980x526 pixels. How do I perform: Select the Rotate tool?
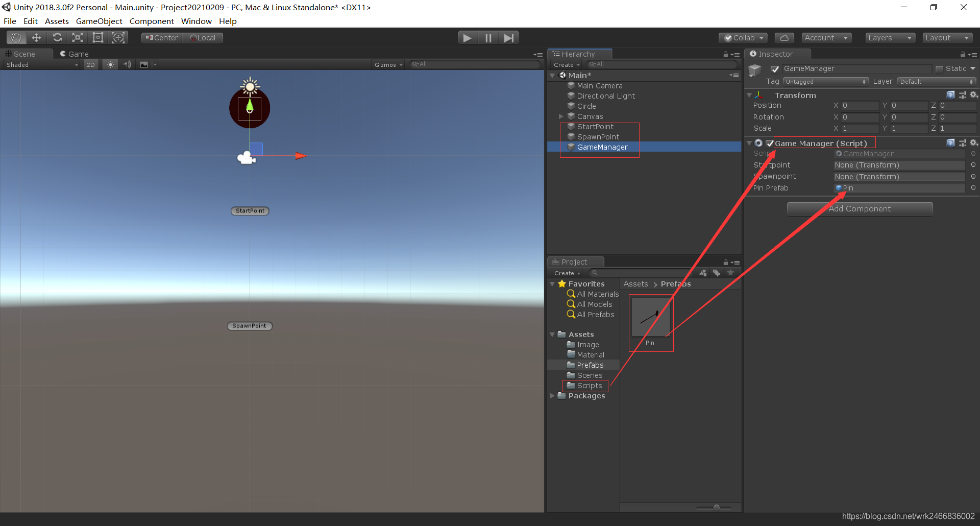tap(57, 37)
